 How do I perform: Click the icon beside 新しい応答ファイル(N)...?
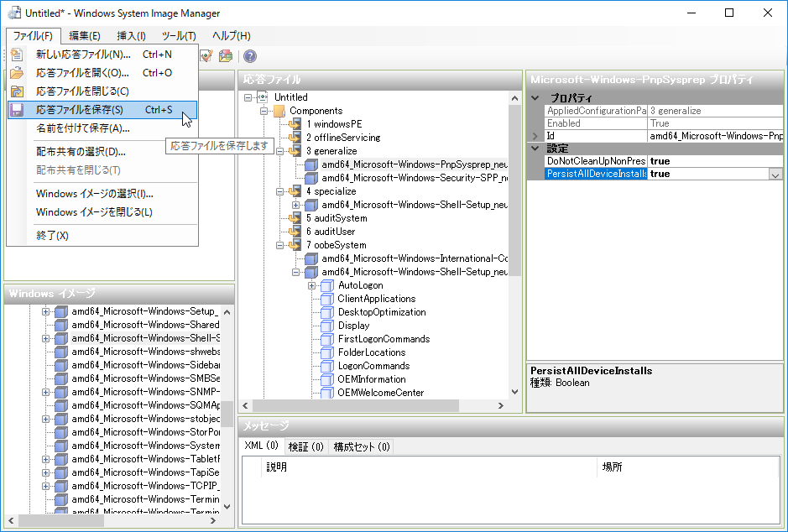tap(17, 55)
